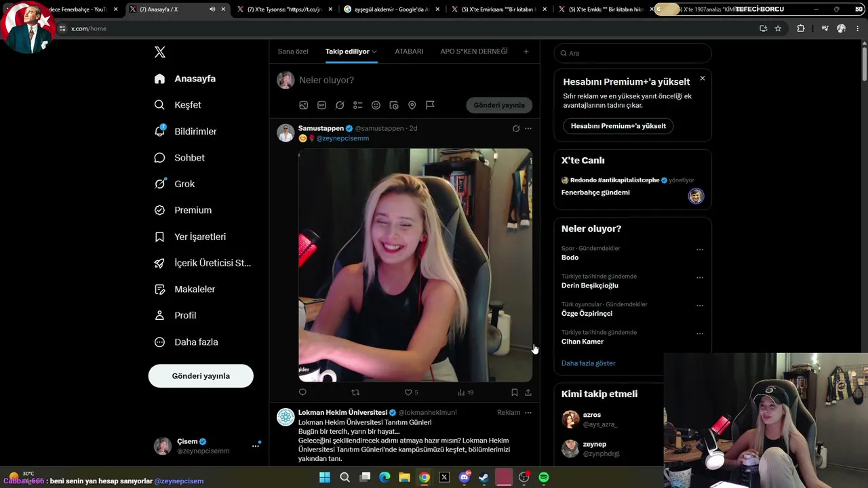Screen dimensions: 868x488
Task: Dismiss the Premium+ upgrade card
Action: click(703, 79)
